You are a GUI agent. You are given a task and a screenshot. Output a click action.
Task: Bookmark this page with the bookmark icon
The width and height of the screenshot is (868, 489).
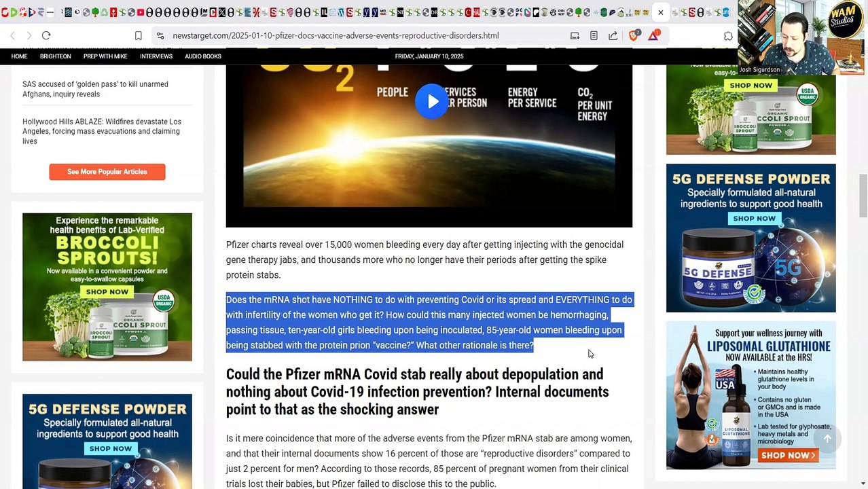tap(139, 35)
